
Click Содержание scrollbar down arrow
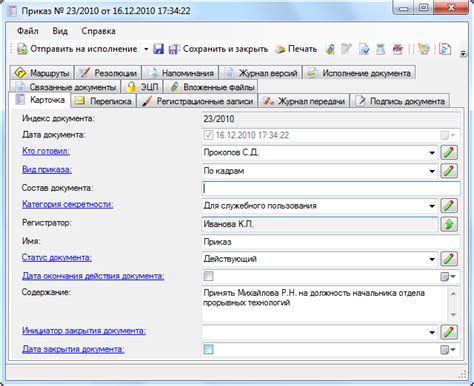pyautogui.click(x=453, y=315)
